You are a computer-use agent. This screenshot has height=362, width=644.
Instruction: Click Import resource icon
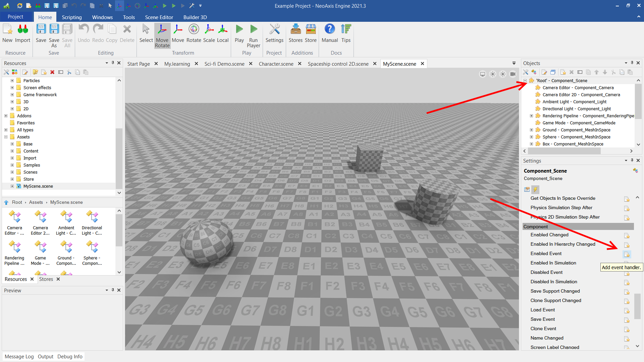(x=22, y=33)
